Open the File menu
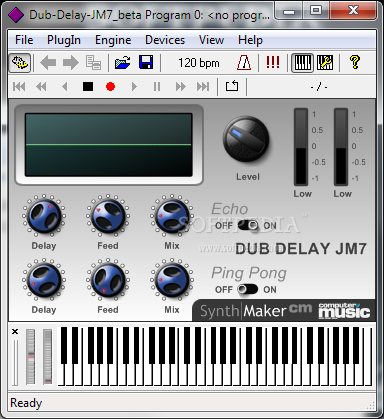384x419 pixels. pyautogui.click(x=24, y=40)
